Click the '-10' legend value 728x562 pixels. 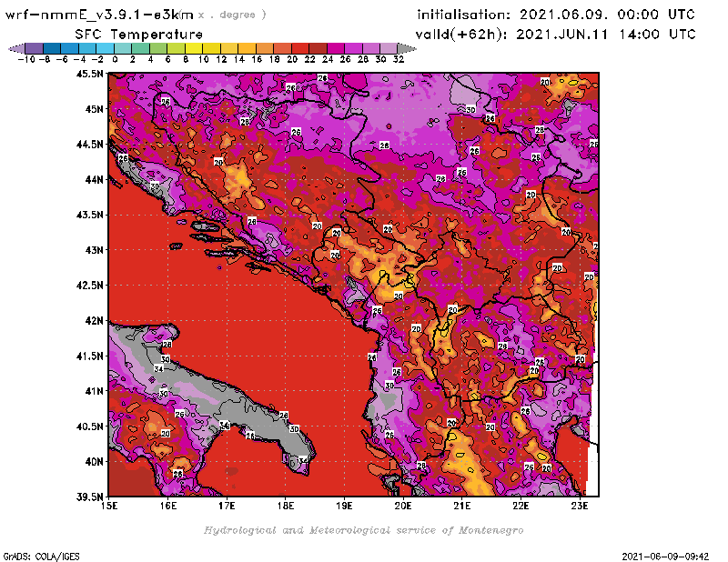tap(26, 59)
